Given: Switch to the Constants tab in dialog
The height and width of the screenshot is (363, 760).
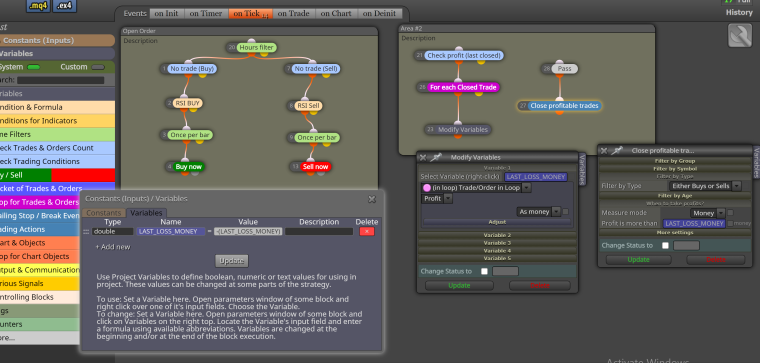Looking at the screenshot, I should click(x=104, y=213).
